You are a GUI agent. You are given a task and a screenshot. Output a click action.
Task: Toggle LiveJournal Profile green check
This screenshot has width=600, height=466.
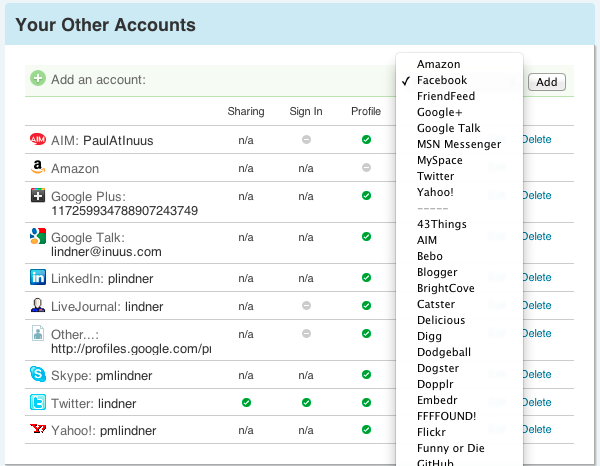coord(366,305)
